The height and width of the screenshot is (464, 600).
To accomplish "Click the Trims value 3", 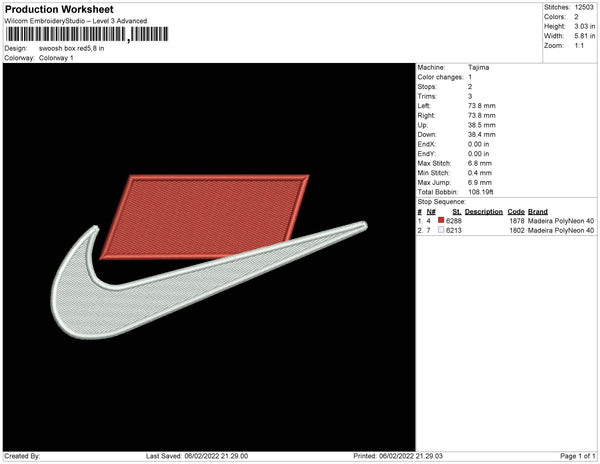I will click(470, 96).
